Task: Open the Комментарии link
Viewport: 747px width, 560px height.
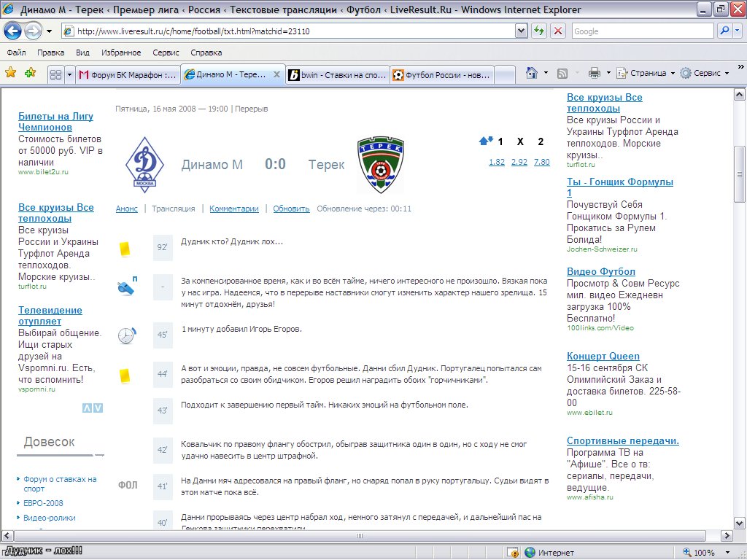Action: click(234, 209)
